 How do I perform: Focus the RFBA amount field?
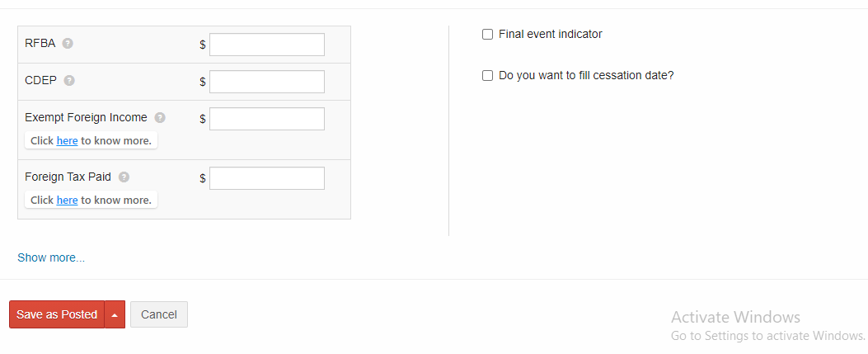point(267,45)
